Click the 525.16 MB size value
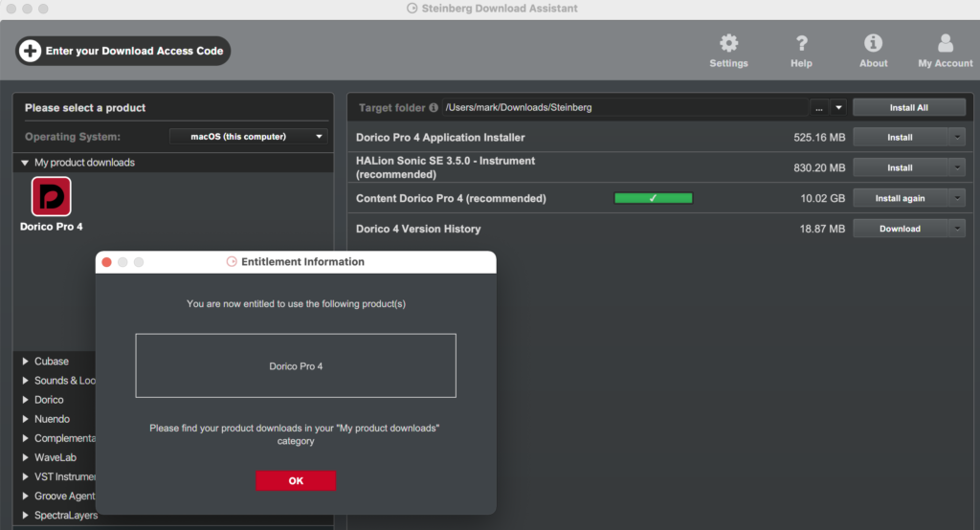Image resolution: width=980 pixels, height=530 pixels. pyautogui.click(x=819, y=138)
